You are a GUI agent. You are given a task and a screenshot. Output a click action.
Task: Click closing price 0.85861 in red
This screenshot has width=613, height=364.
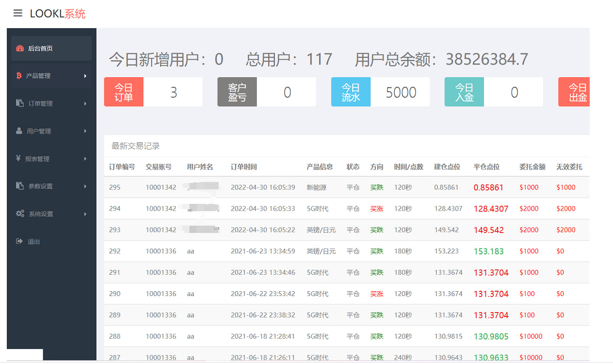pos(489,187)
